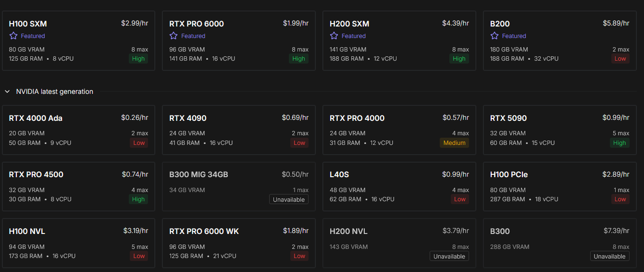Click the Low badge on RTX PRO 6000 WK
Viewport: 644px width, 272px height.
click(x=299, y=256)
